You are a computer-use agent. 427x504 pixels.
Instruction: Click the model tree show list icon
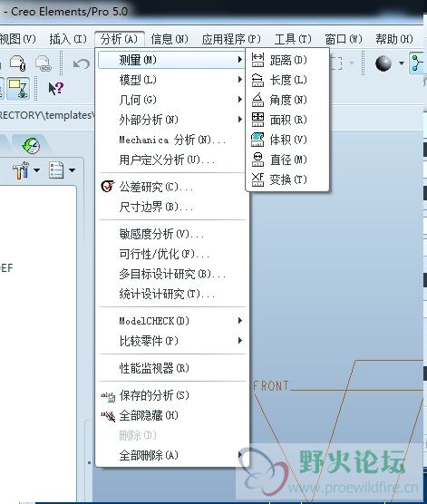[56, 170]
